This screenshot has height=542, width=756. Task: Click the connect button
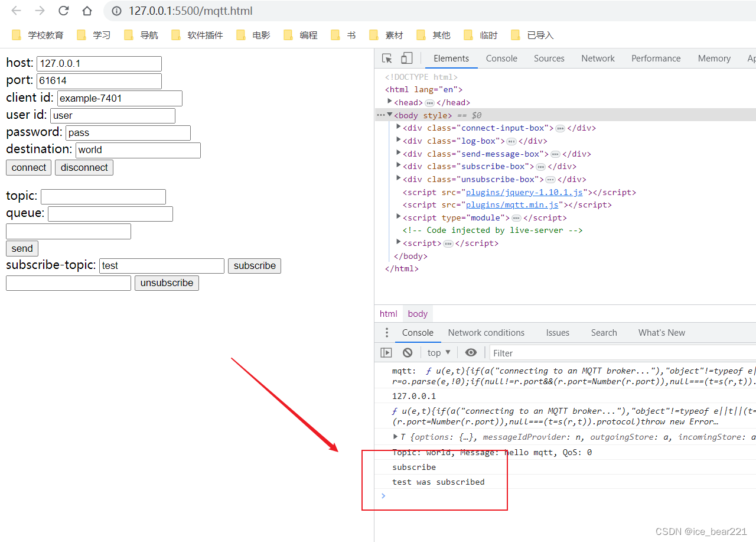coord(28,167)
